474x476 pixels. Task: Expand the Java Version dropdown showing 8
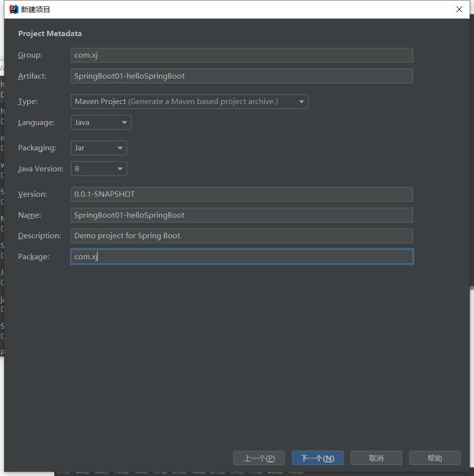[x=99, y=169]
